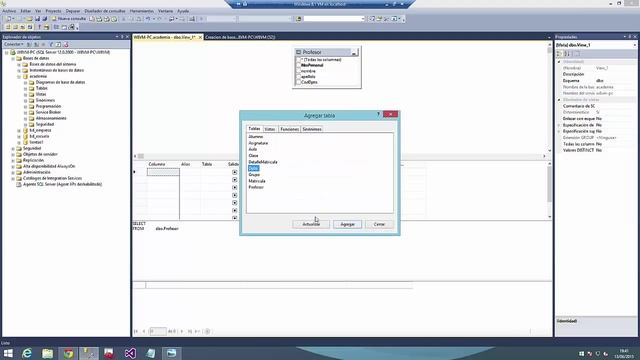This screenshot has width=640, height=360.
Task: Click the save all icon in the main toolbar
Action: (45, 19)
